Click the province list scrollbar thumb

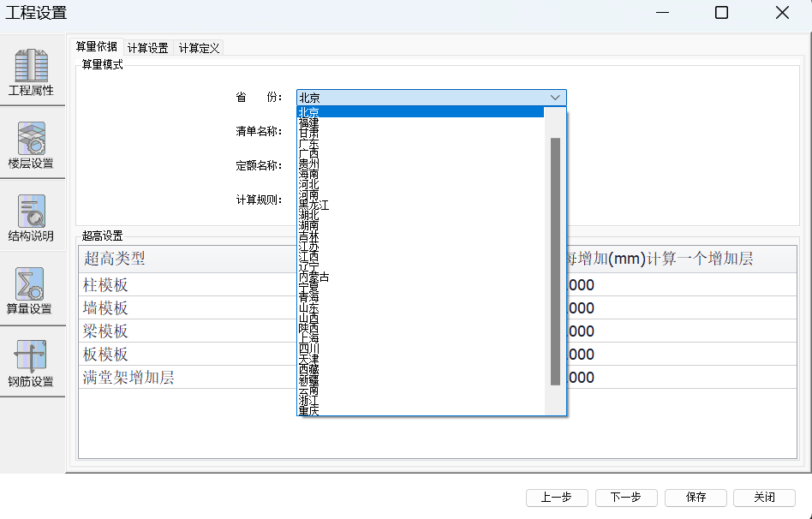pos(555,261)
